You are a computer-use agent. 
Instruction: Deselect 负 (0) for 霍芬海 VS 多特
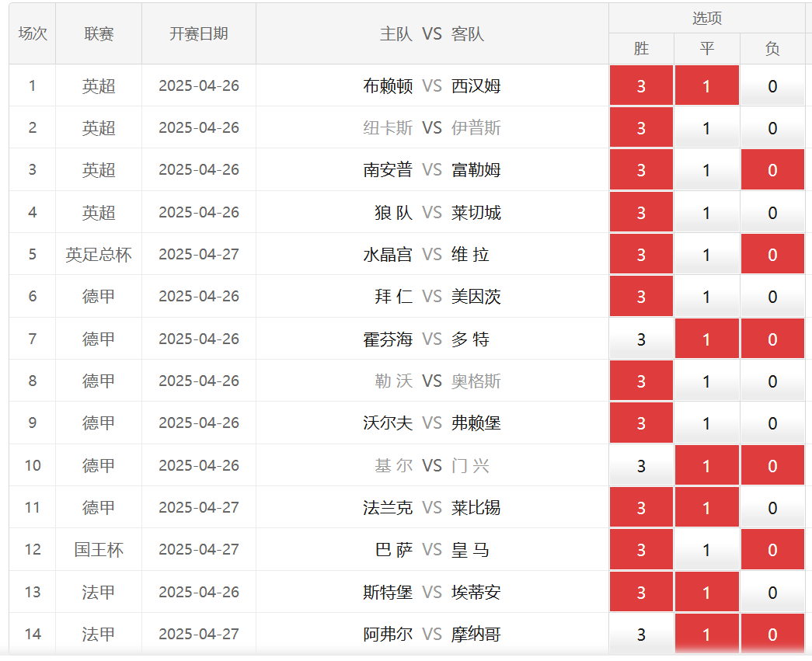click(x=772, y=339)
